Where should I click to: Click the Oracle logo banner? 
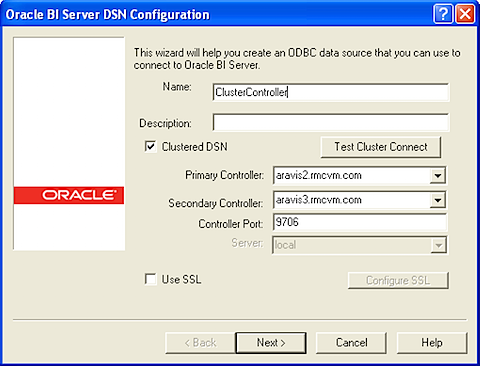[69, 195]
